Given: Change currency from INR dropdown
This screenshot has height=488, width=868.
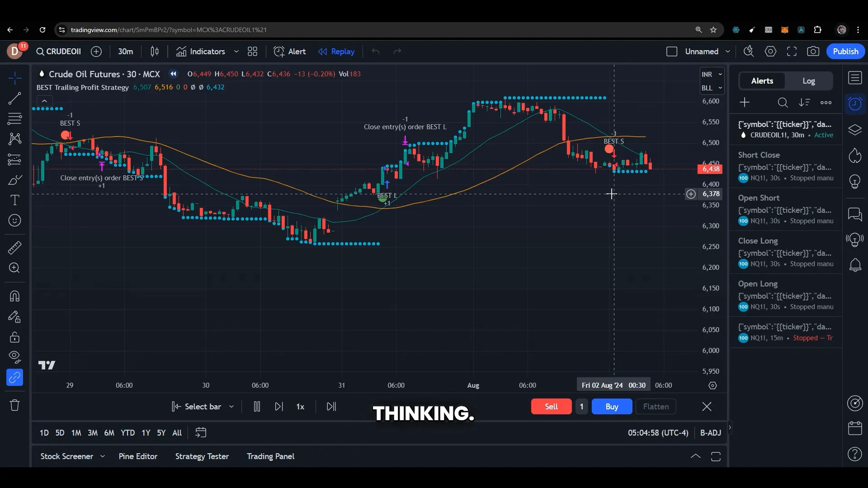Looking at the screenshot, I should pyautogui.click(x=712, y=75).
